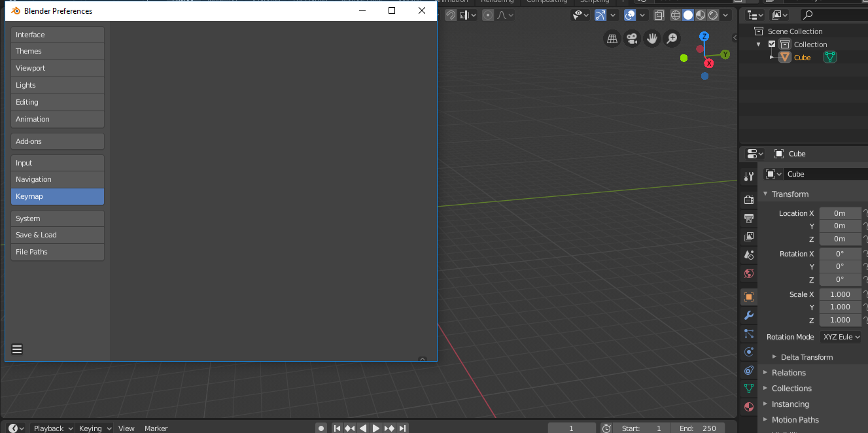The image size is (868, 433).
Task: Collapse the Collection in the outliner
Action: (x=757, y=44)
